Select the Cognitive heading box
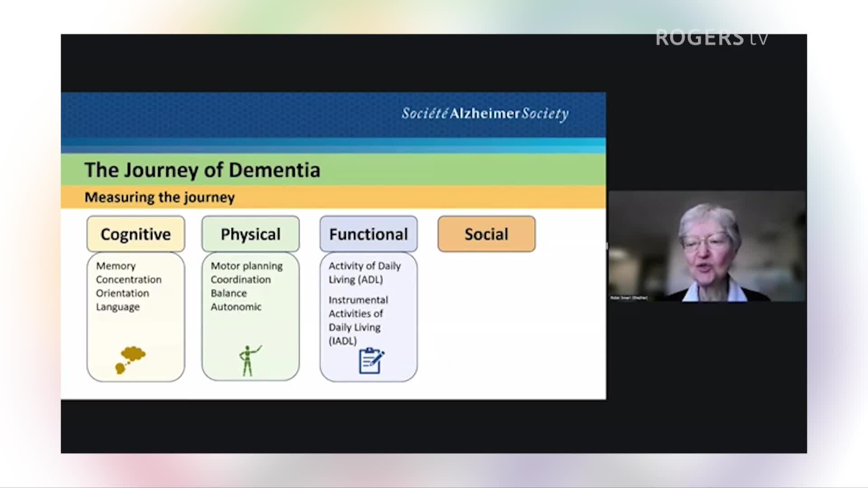This screenshot has height=488, width=868. click(136, 234)
